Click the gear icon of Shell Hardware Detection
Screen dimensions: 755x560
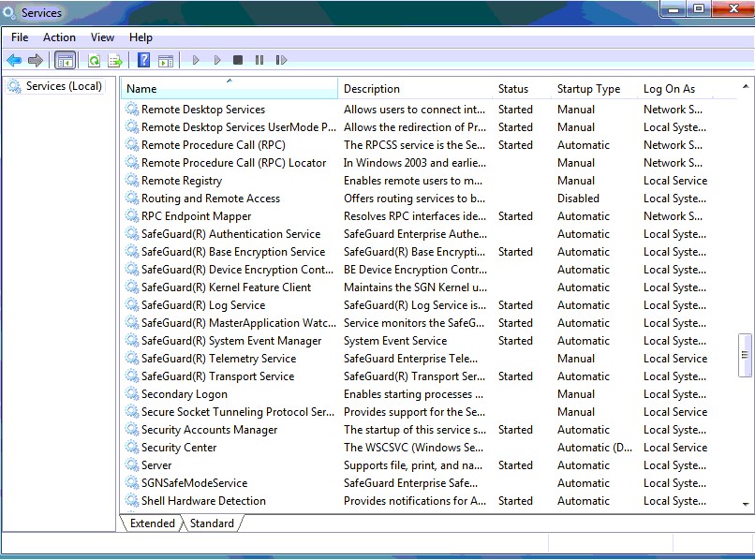[132, 501]
